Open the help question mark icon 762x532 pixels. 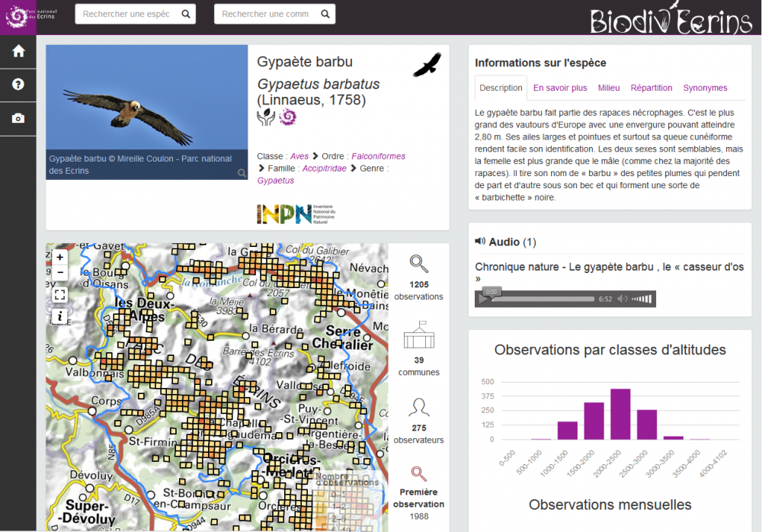click(x=18, y=85)
